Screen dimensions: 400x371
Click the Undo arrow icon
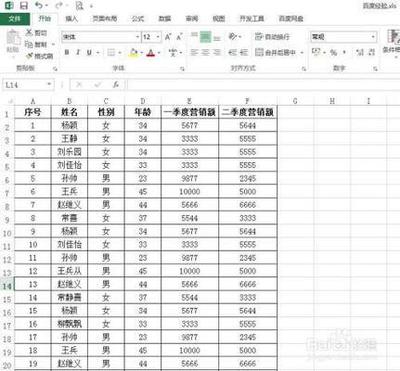tap(39, 6)
